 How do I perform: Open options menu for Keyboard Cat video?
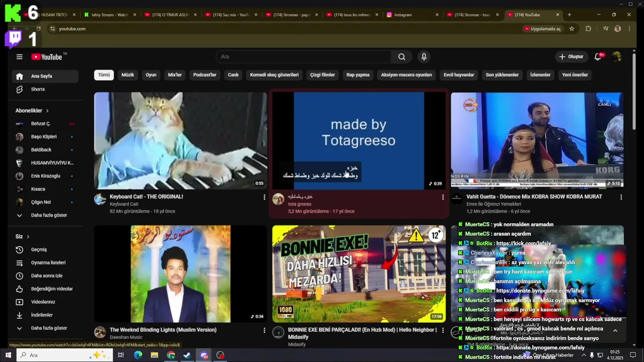click(264, 197)
